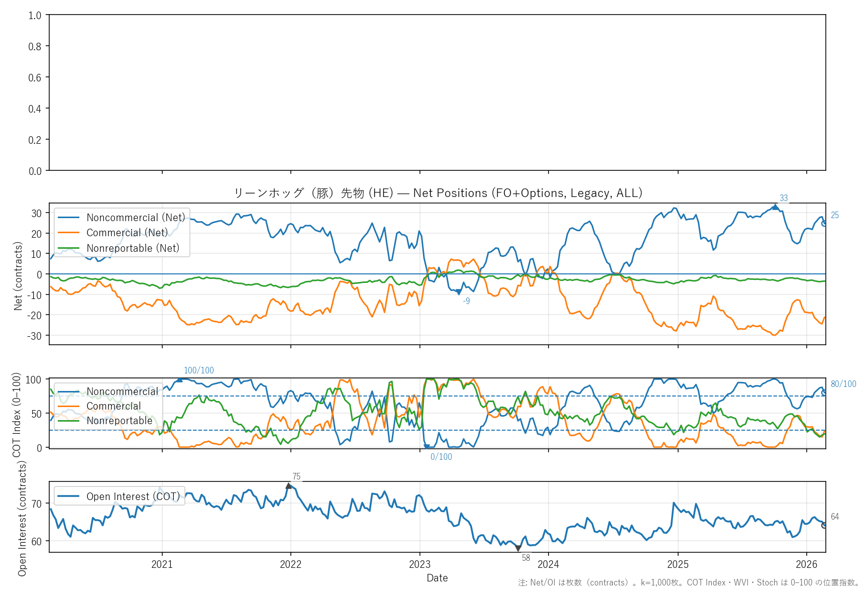This screenshot has height=593, width=868.
Task: Click the footnote text at the bottom right
Action: click(689, 583)
